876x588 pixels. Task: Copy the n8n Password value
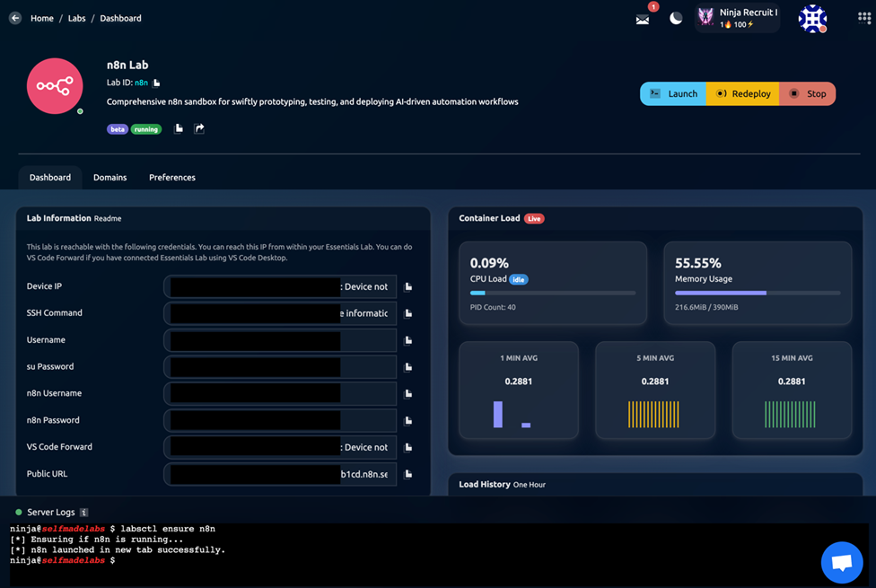pos(408,421)
